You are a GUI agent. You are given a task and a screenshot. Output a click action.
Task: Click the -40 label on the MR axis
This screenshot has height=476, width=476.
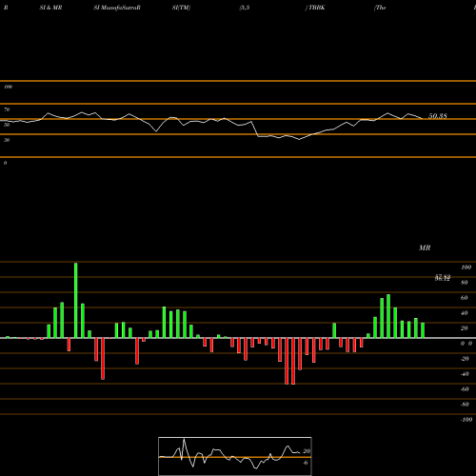tap(465, 374)
